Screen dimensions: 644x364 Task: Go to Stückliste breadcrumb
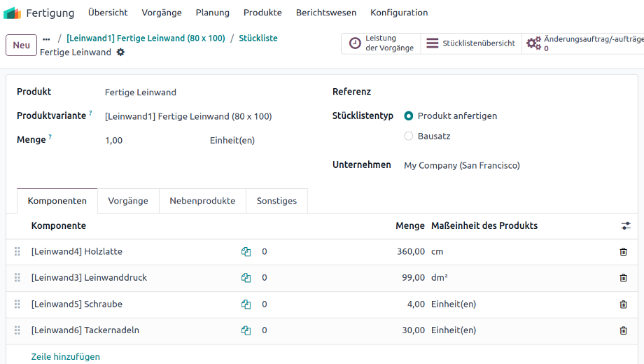(x=258, y=38)
